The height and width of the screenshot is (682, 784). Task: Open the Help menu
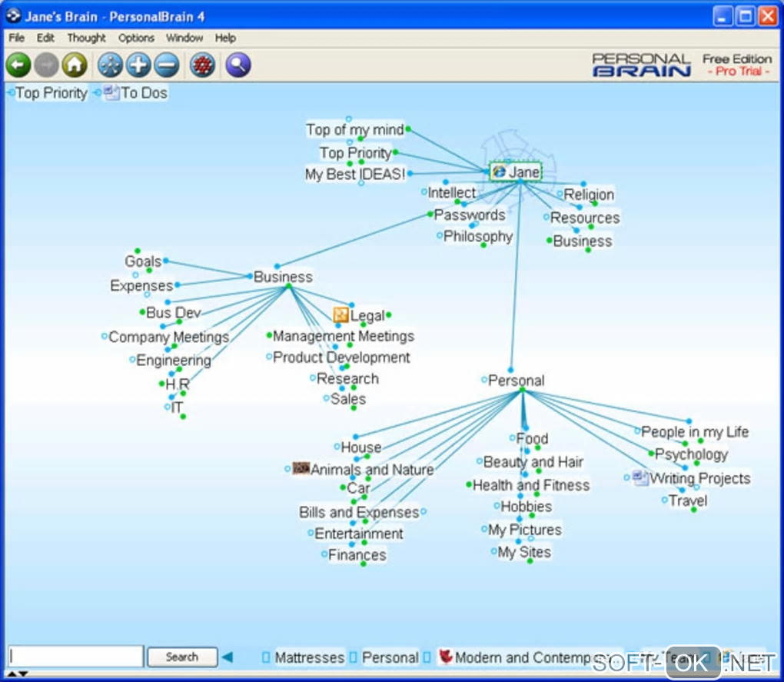pyautogui.click(x=225, y=38)
